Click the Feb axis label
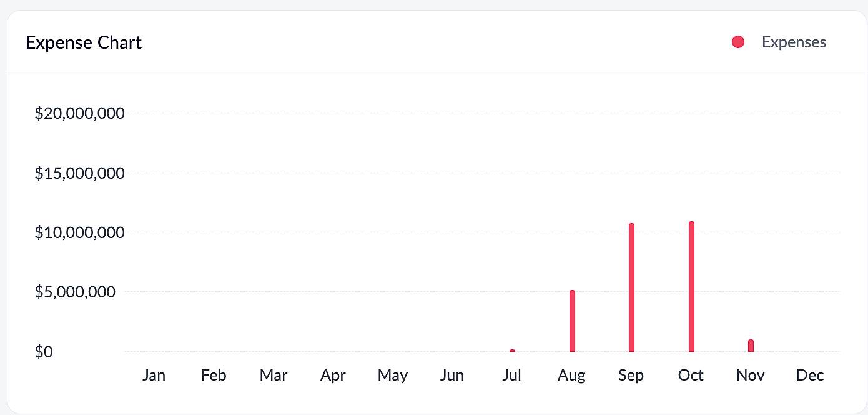The width and height of the screenshot is (868, 415). [214, 376]
